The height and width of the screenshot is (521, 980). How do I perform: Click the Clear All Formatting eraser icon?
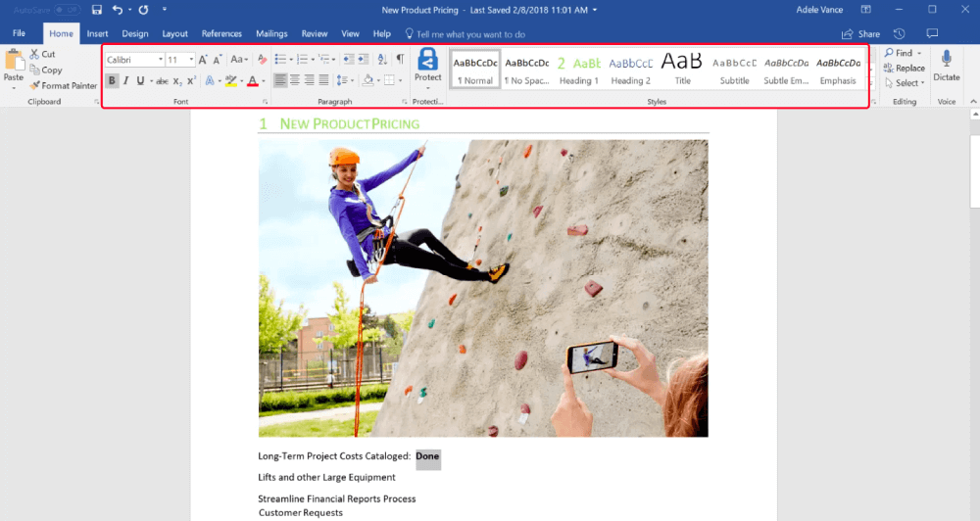[263, 60]
